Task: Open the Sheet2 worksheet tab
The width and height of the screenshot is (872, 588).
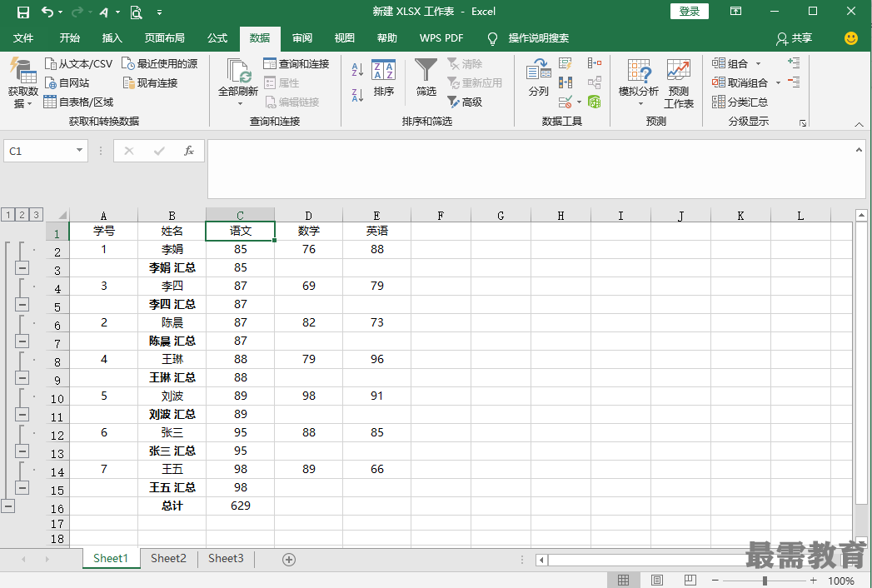Action: coord(168,559)
